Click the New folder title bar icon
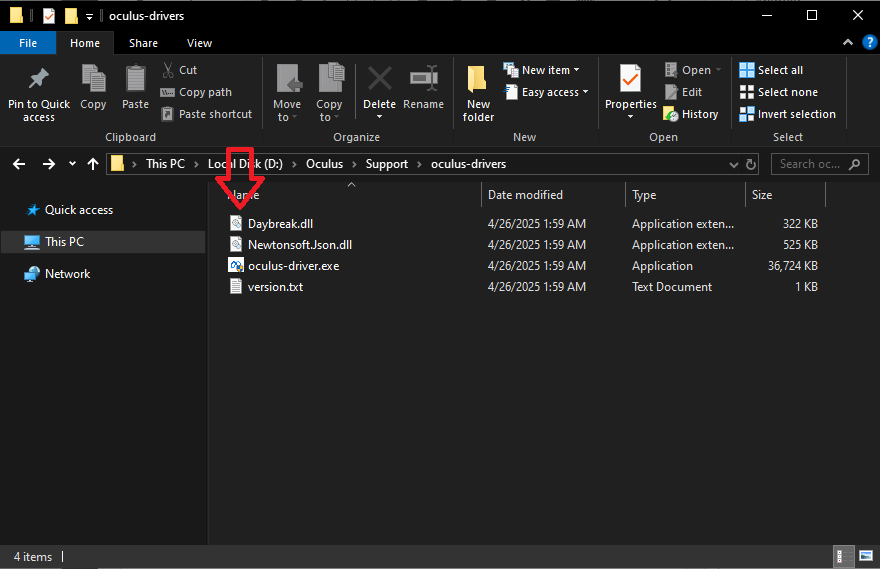880x569 pixels. click(71, 16)
